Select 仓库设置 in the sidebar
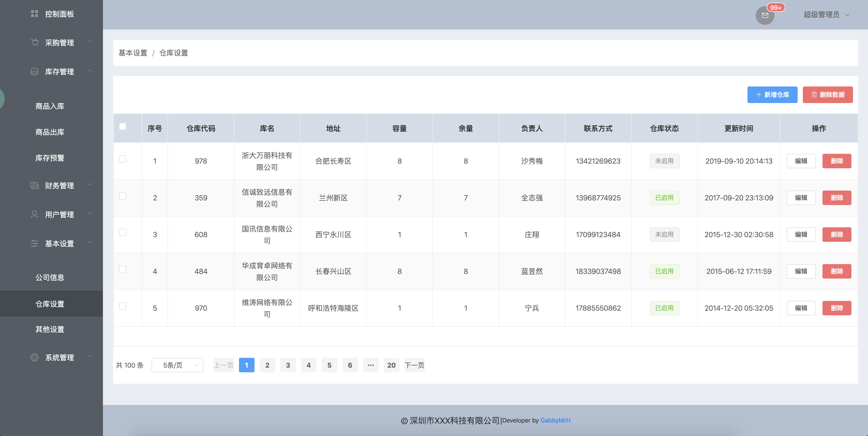This screenshot has height=436, width=868. (x=51, y=304)
